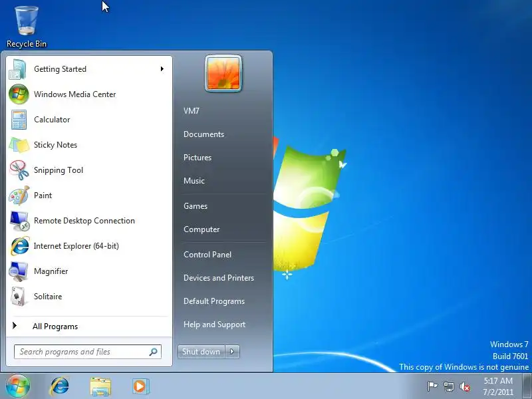
Task: Click the muted volume tray icon
Action: (465, 386)
